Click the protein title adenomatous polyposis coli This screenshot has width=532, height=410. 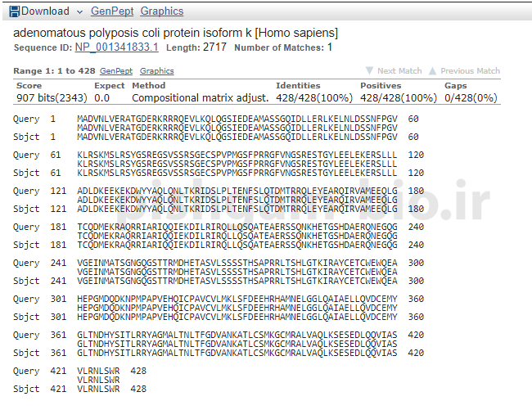(x=175, y=33)
